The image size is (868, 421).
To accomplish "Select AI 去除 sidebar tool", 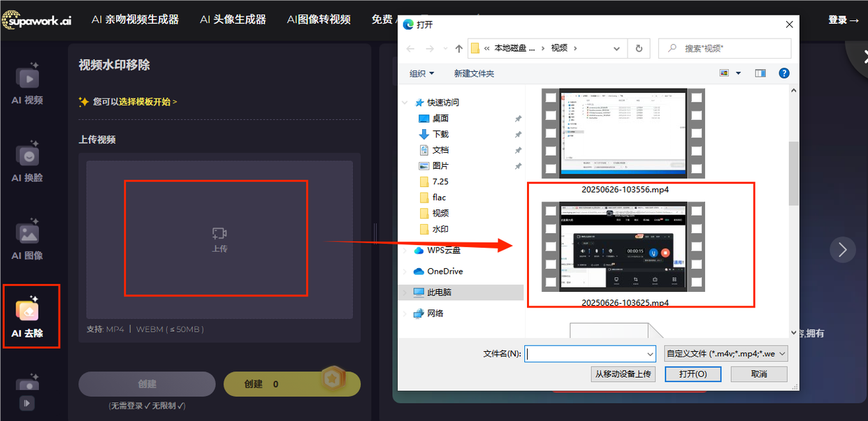I will click(x=27, y=317).
